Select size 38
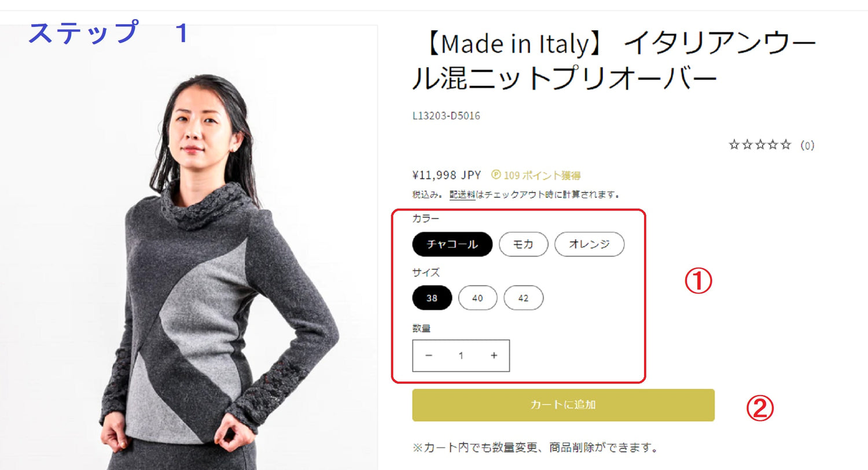Screen dimensions: 868x470 tap(432, 298)
